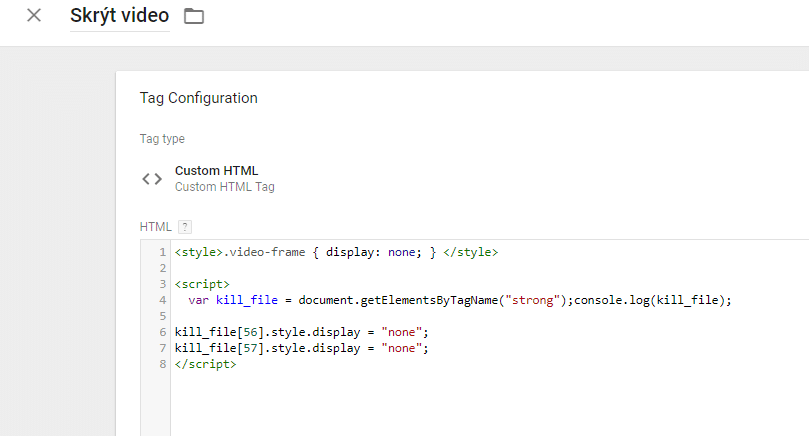Rename the tag title Skrýt video

(120, 16)
